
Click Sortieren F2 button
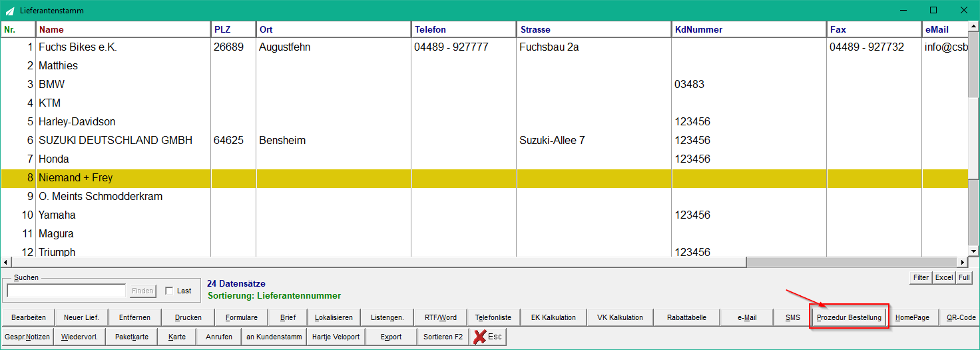point(443,337)
